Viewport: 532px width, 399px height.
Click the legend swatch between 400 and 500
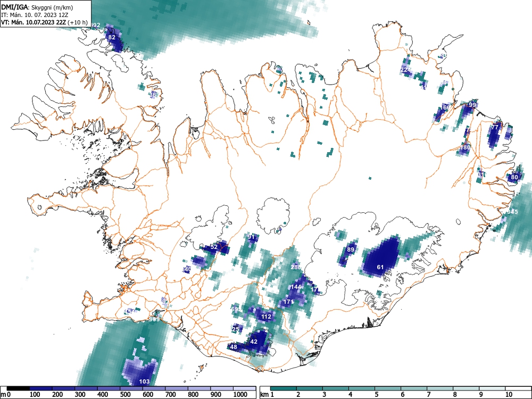[109, 388]
